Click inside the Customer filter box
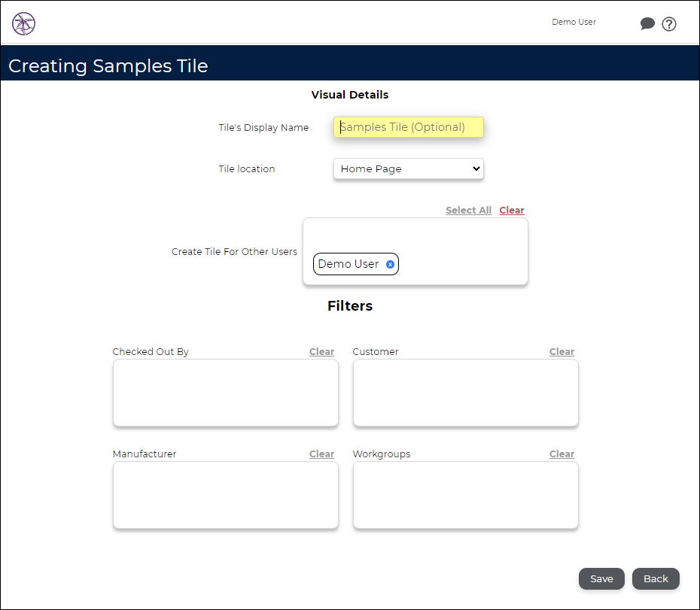 (466, 393)
